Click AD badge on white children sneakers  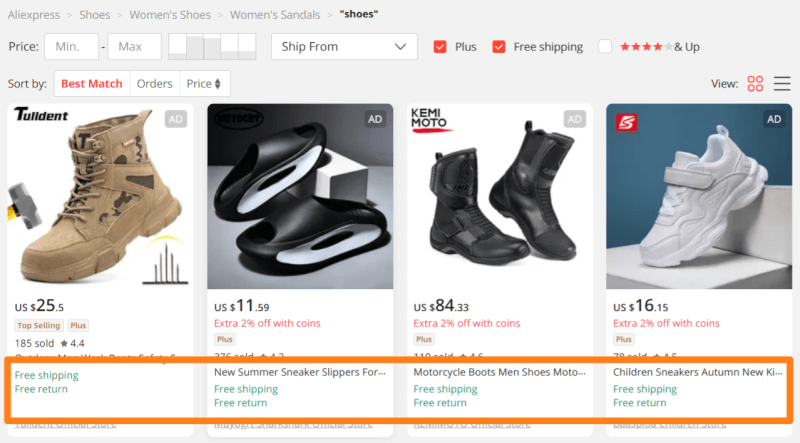pyautogui.click(x=774, y=119)
